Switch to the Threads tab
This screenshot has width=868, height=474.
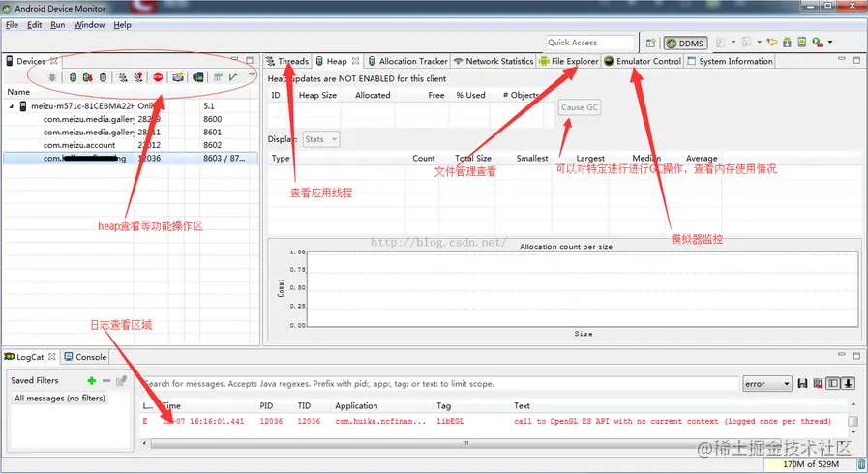pos(286,61)
